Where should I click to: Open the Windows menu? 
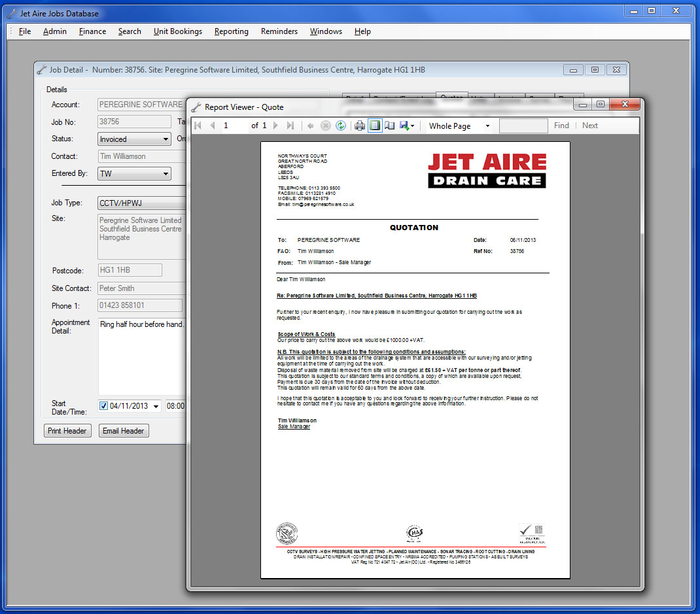326,31
